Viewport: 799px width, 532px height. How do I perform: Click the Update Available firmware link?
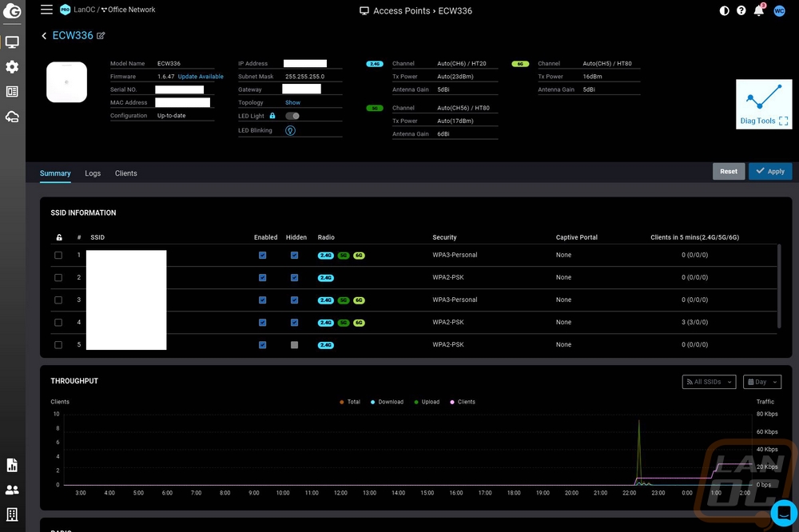tap(201, 77)
